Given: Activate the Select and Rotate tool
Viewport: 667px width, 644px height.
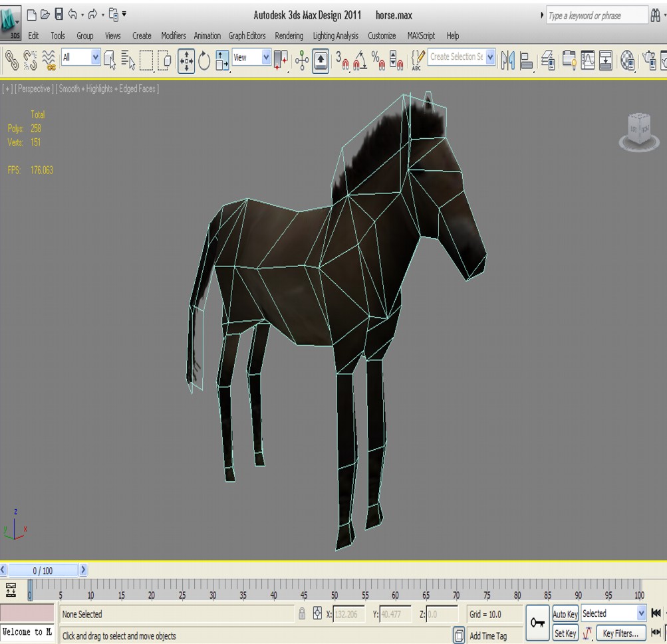Looking at the screenshot, I should 204,60.
